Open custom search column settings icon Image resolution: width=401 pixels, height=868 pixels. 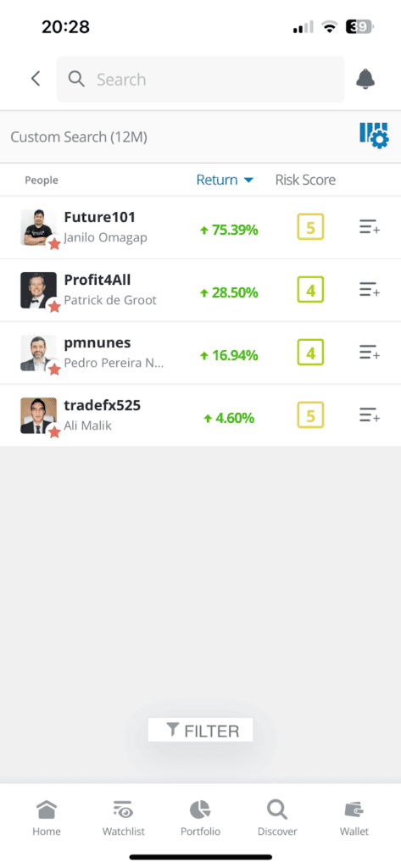tap(374, 136)
